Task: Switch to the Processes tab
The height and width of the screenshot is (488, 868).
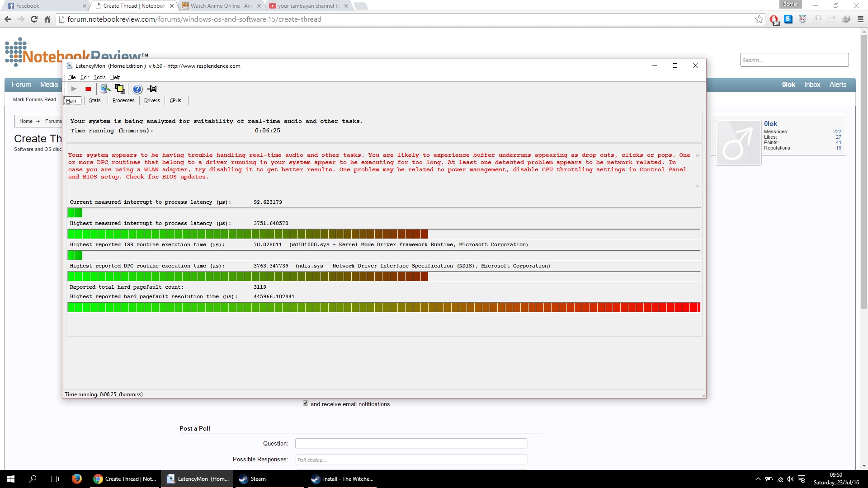Action: [123, 100]
